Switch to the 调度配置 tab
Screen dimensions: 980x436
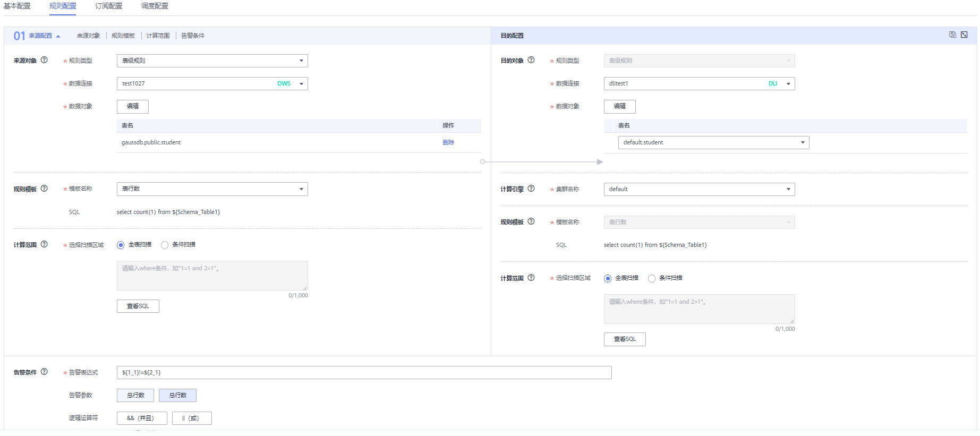[x=155, y=6]
